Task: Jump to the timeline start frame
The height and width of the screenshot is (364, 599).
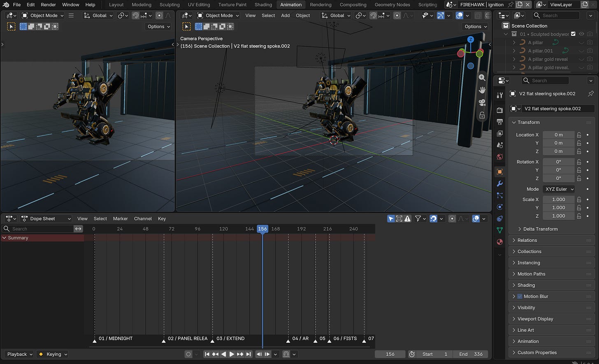Action: pos(207,354)
